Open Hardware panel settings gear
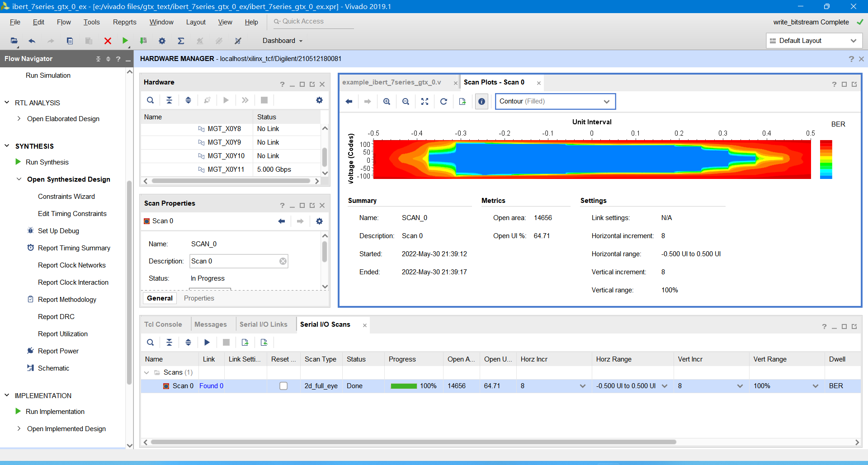 (x=319, y=100)
